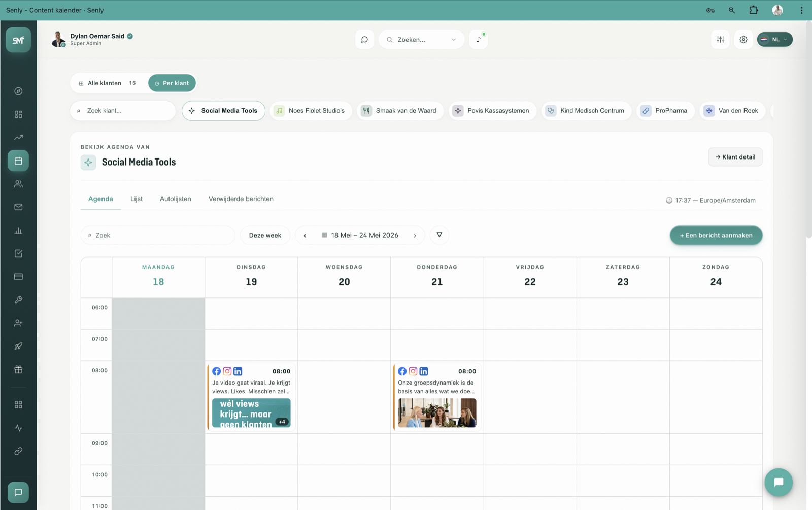The image size is (812, 510).
Task: Open the credit card billing icon in sidebar
Action: (18, 277)
